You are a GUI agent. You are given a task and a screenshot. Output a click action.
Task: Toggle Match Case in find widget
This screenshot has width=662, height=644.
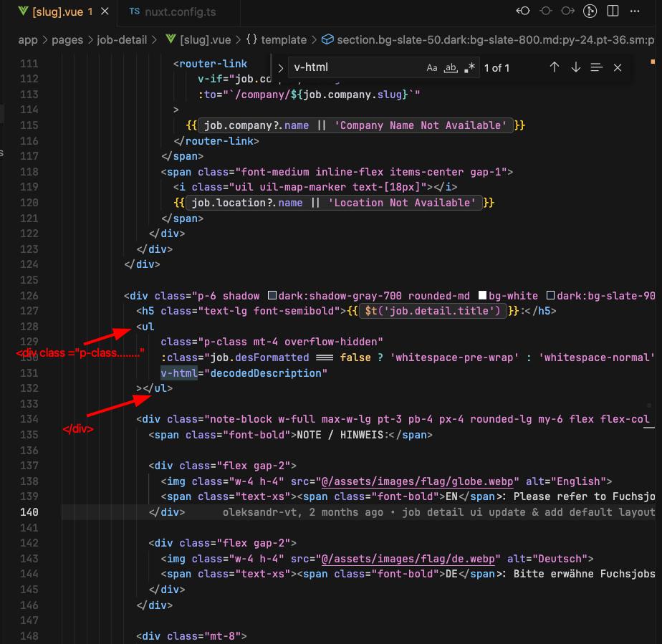coord(432,68)
